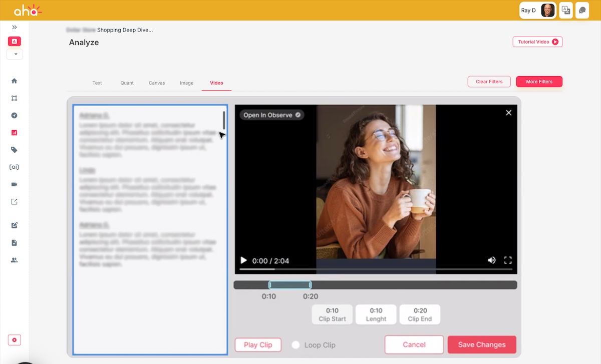Switch to the Canvas tab
Image resolution: width=601 pixels, height=364 pixels.
point(157,83)
